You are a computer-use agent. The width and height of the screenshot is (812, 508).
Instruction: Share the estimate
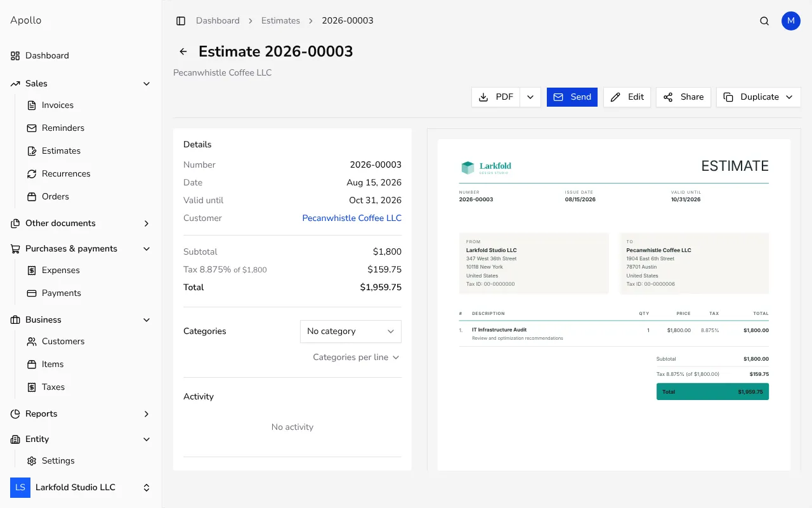click(683, 97)
